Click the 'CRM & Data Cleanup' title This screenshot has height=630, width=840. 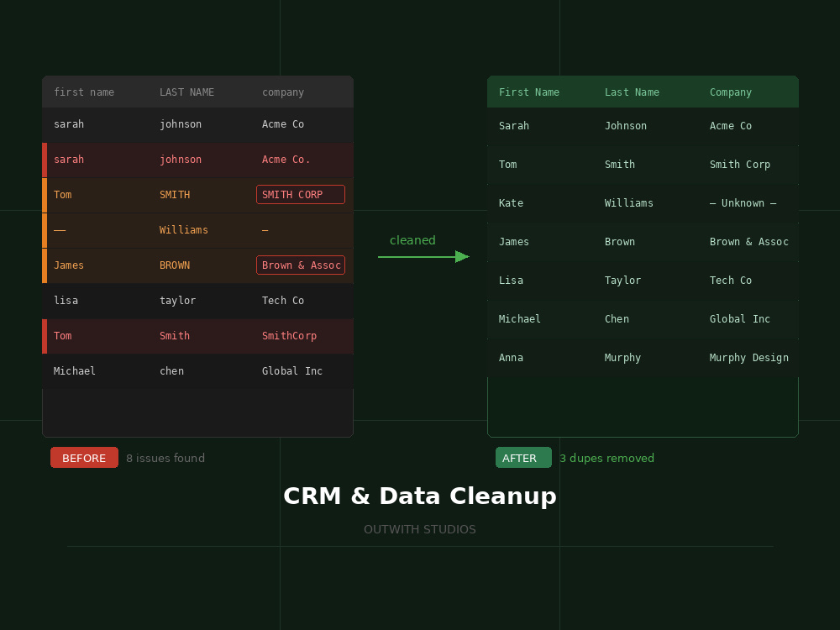coord(420,496)
